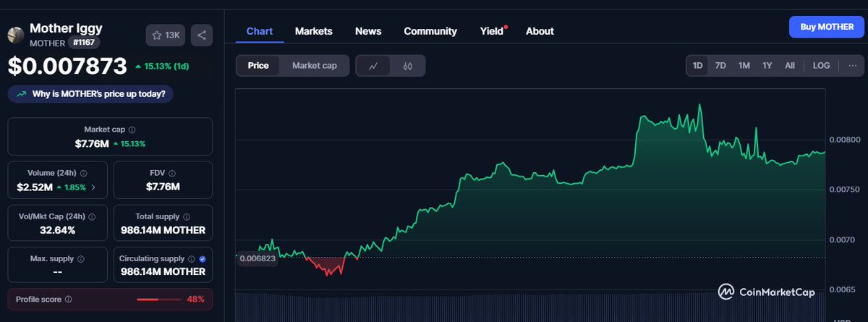
Task: Open the News tab
Action: click(x=368, y=31)
